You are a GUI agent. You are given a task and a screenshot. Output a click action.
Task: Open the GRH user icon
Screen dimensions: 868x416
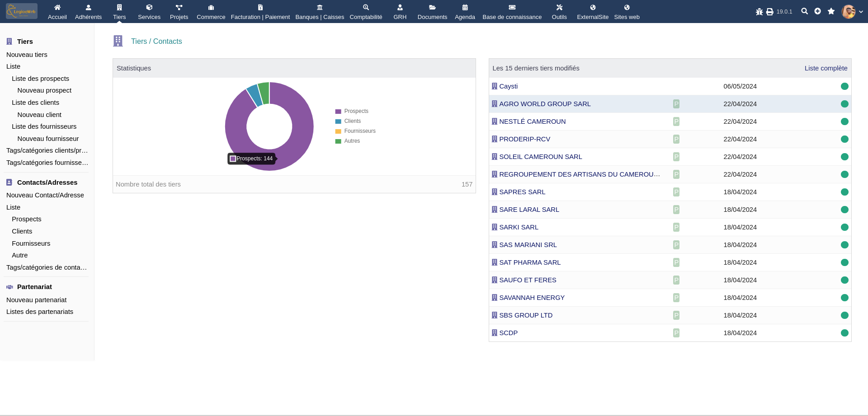400,7
